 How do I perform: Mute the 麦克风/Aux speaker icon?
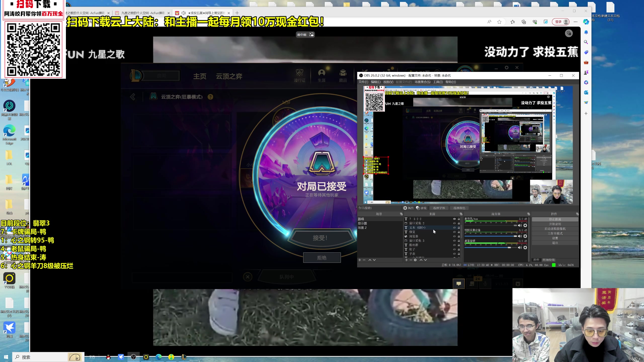click(520, 225)
